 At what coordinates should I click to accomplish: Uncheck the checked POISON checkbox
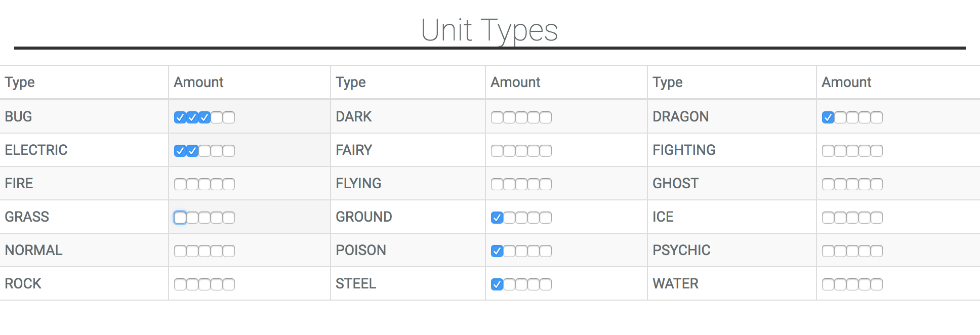[x=497, y=251]
